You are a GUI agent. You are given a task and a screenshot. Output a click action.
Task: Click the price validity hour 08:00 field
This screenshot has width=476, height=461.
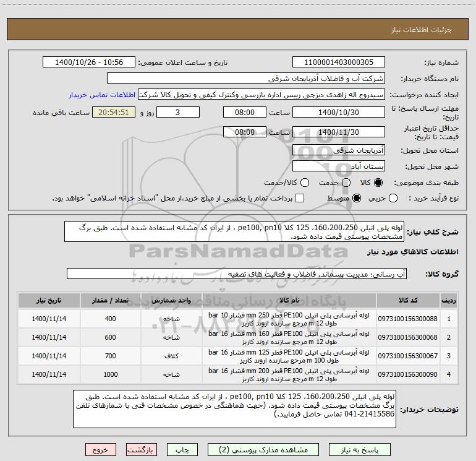coord(245,132)
